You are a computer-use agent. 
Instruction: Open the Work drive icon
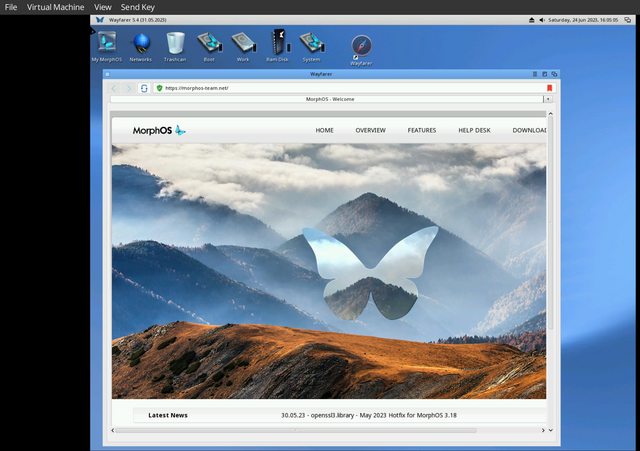tap(243, 47)
